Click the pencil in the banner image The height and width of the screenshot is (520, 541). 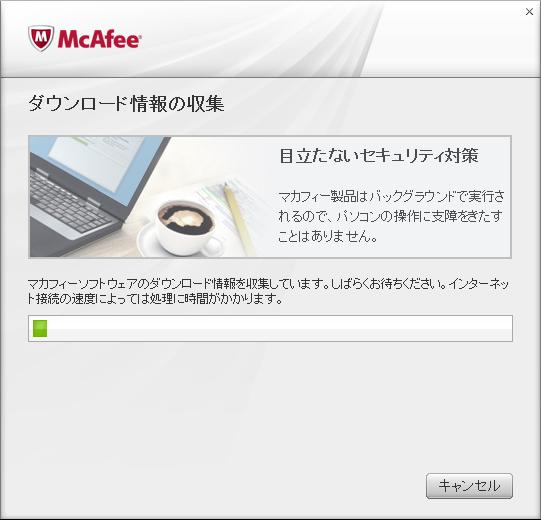[x=239, y=219]
